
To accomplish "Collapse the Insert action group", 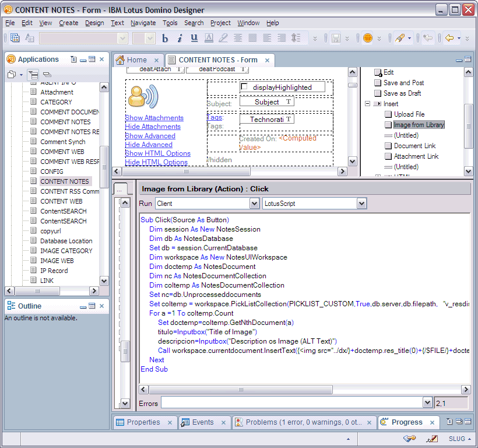I will [x=368, y=104].
